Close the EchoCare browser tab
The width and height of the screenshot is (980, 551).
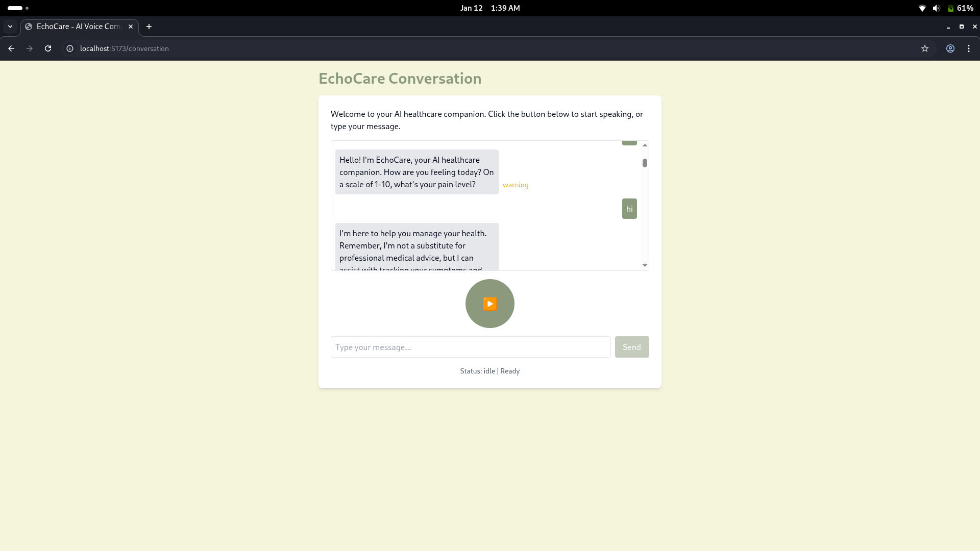coord(131,27)
